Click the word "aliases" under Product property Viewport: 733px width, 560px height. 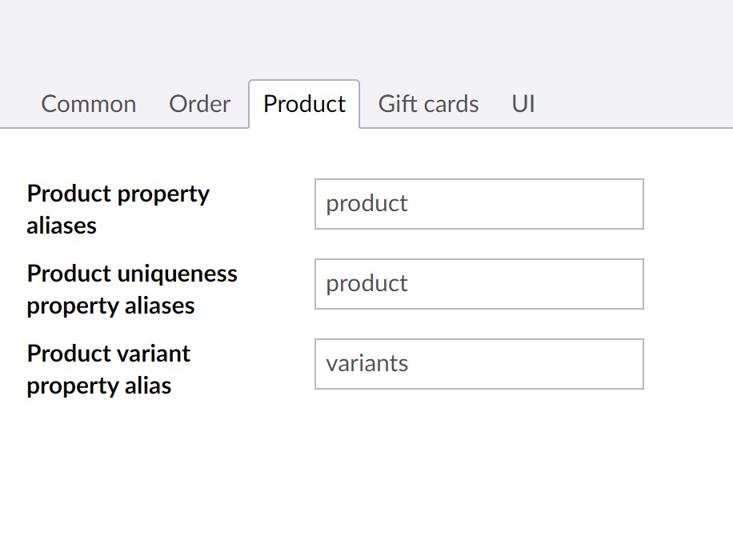coord(62,226)
